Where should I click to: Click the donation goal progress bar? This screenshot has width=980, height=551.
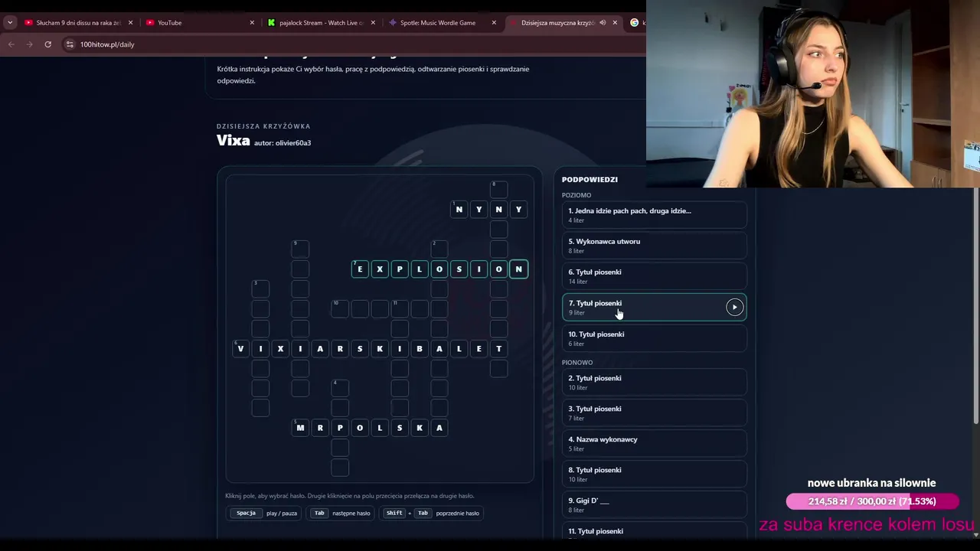pyautogui.click(x=872, y=501)
